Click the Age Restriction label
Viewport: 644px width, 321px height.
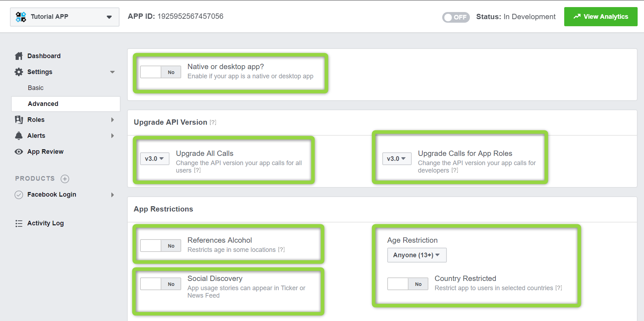click(x=412, y=240)
